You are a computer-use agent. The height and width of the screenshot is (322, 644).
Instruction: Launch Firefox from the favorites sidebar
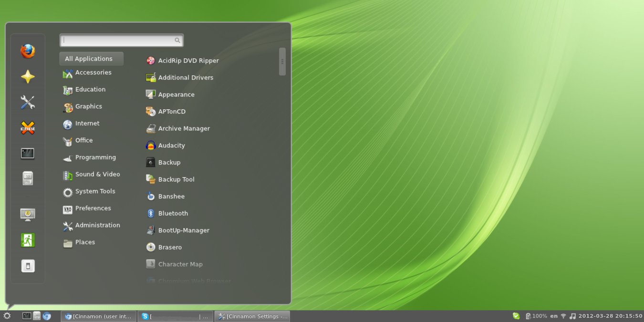(x=27, y=51)
